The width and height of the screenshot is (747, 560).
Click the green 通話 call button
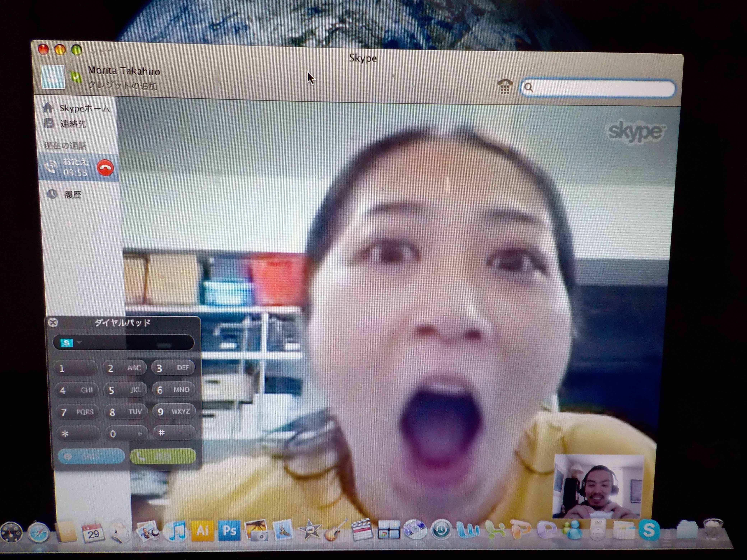(x=163, y=456)
